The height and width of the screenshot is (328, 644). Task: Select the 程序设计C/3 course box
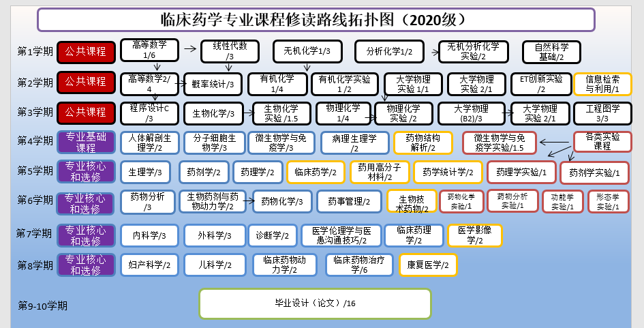coord(149,113)
